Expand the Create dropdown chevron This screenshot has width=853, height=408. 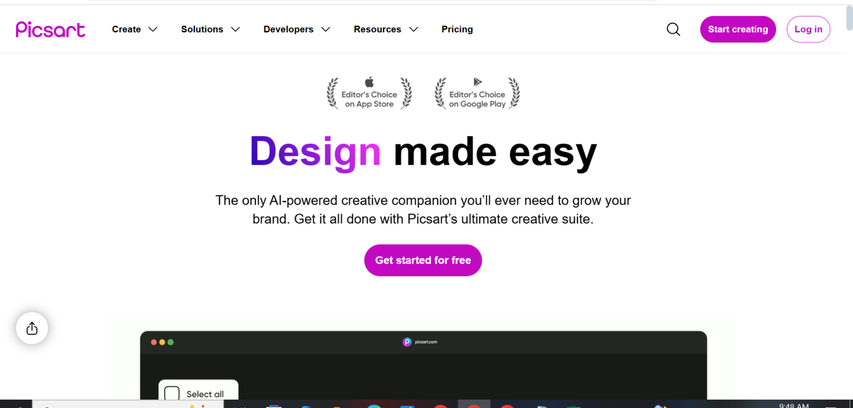(153, 29)
